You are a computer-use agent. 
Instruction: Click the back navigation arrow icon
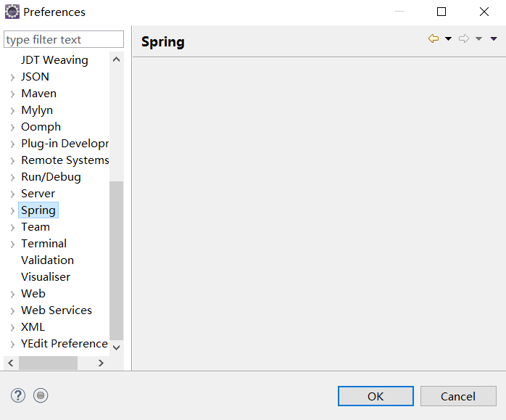point(434,38)
